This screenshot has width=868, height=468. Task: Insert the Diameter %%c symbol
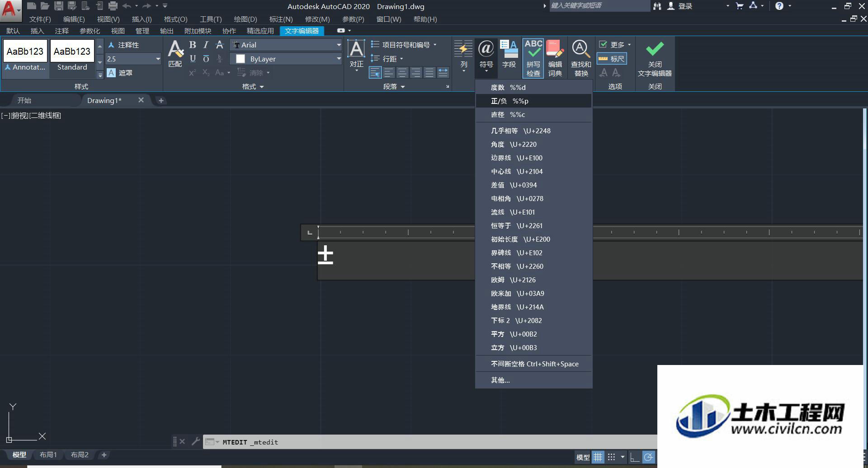point(533,114)
